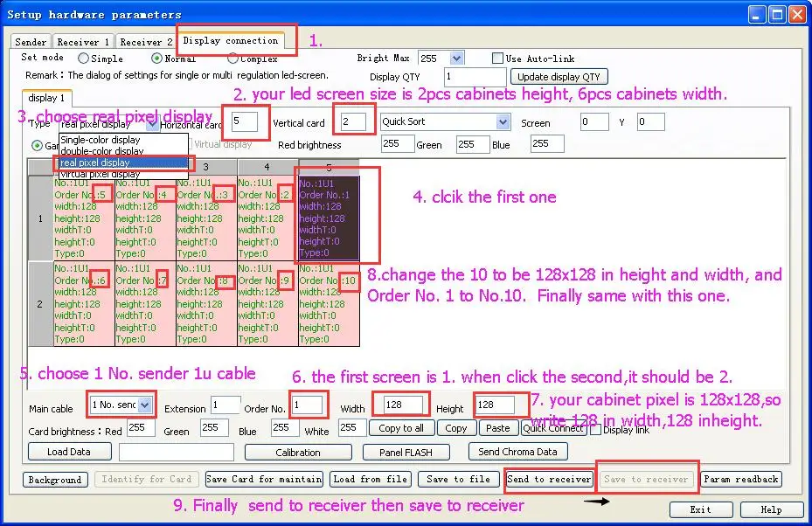Open the Receiver 2 tab
The width and height of the screenshot is (812, 526).
point(146,42)
